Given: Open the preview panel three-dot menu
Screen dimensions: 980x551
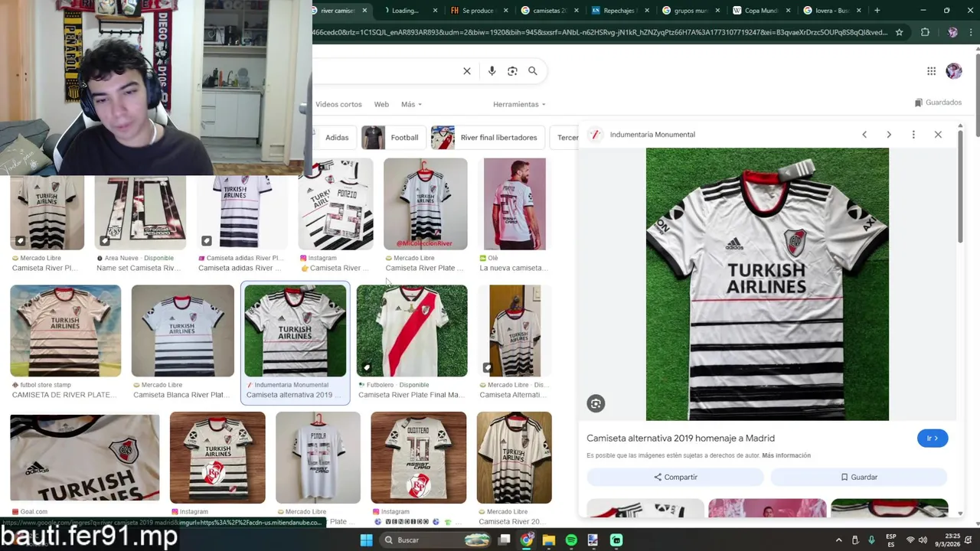Looking at the screenshot, I should [913, 135].
